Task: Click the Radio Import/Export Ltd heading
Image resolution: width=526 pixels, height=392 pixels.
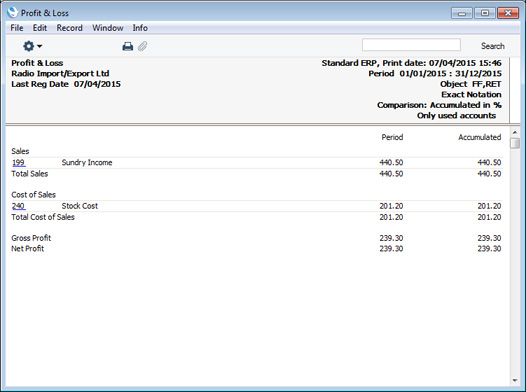Action: 60,73
